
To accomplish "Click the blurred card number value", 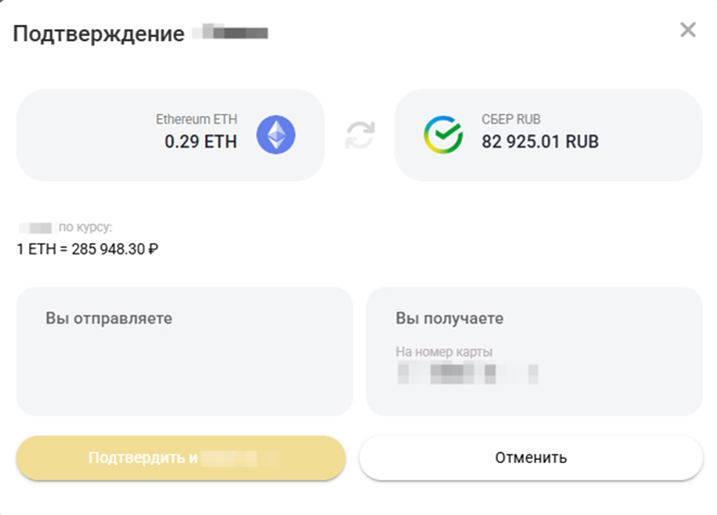I will [x=467, y=374].
